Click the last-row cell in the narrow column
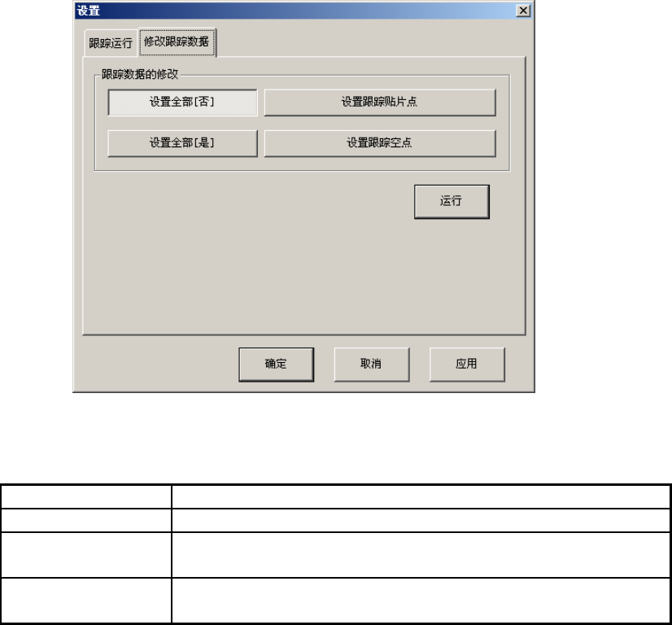The image size is (672, 625). (x=86, y=601)
